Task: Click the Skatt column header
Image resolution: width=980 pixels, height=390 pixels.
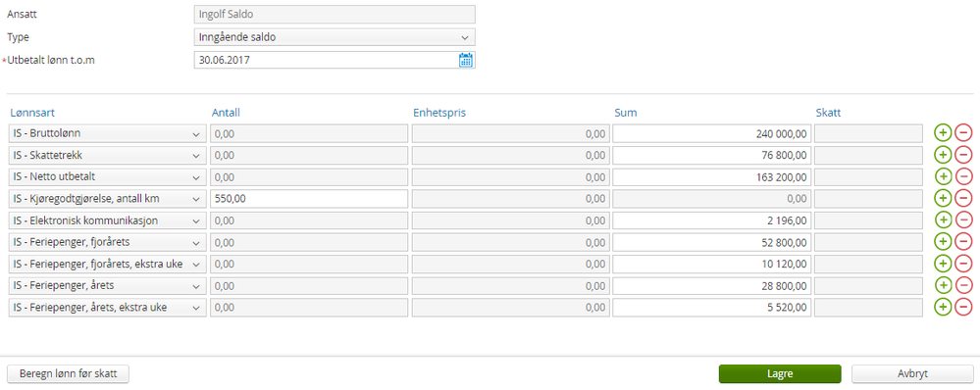Action: 828,113
